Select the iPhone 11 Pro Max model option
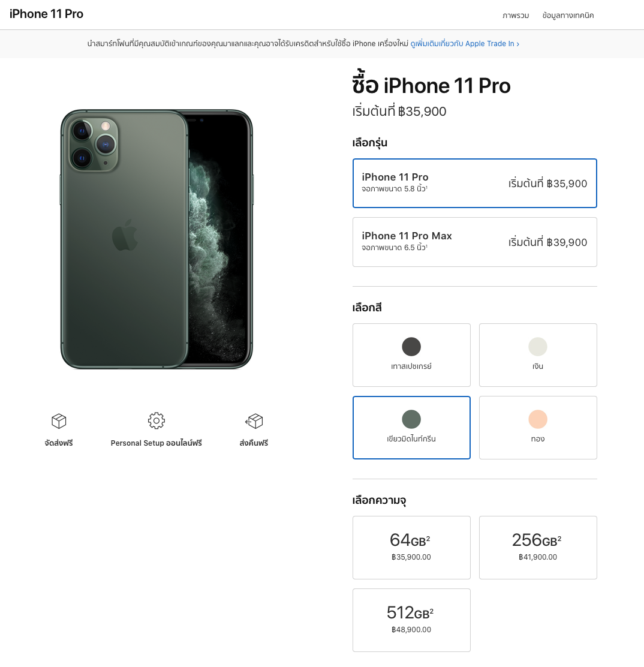644x667 pixels. (474, 242)
